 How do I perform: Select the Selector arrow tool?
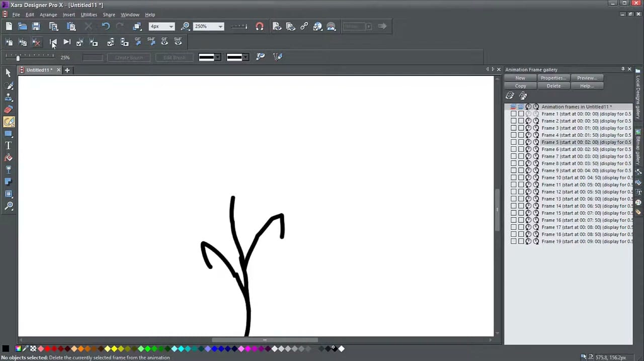point(8,73)
